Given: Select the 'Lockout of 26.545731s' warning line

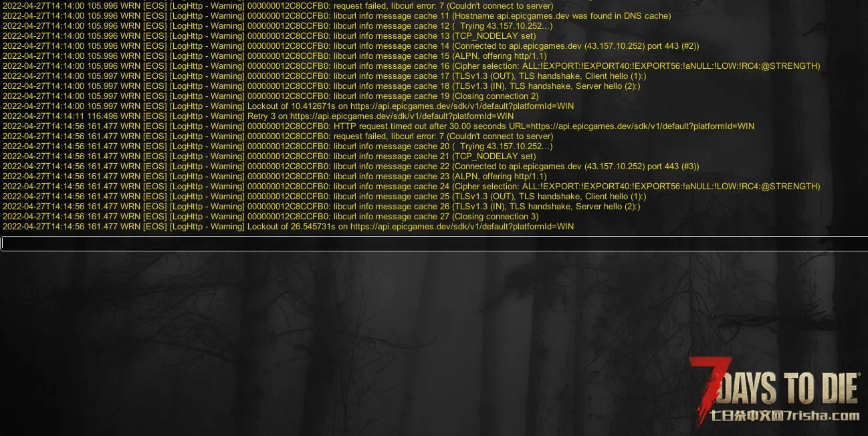Looking at the screenshot, I should point(288,227).
